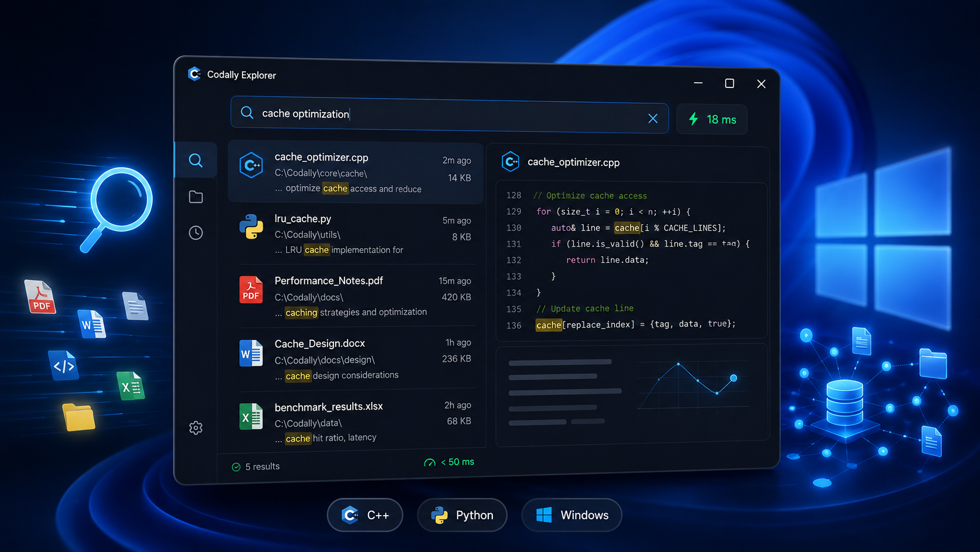Open Settings gear in sidebar
This screenshot has width=980, height=552.
[x=196, y=428]
